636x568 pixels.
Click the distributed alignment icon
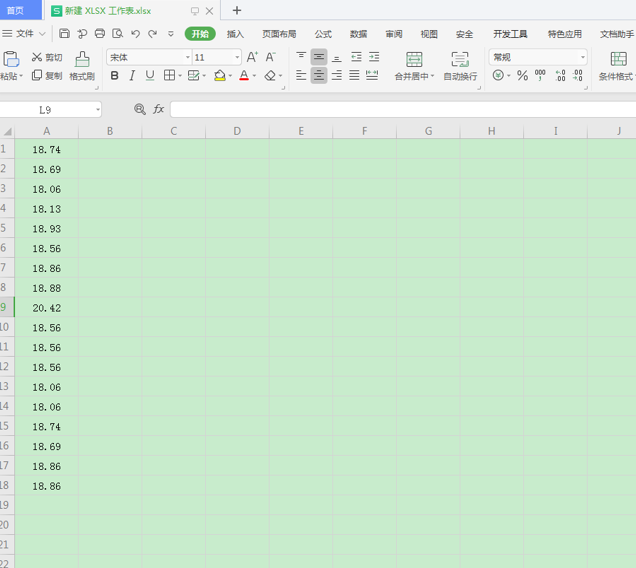[372, 75]
